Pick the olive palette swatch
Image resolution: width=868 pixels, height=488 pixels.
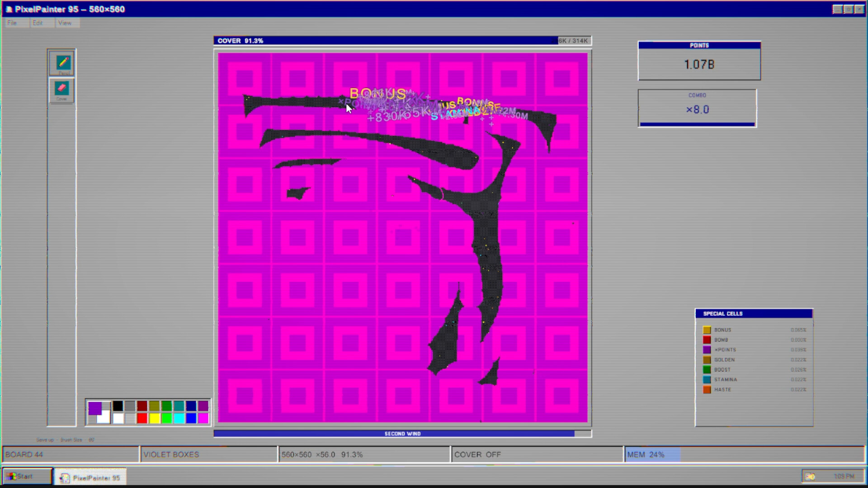pyautogui.click(x=155, y=406)
